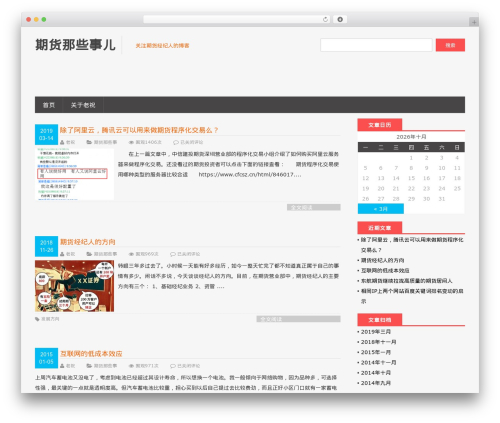
Task: Open recent article 互联网的低成本效应 in sidebar
Action: [x=385, y=271]
